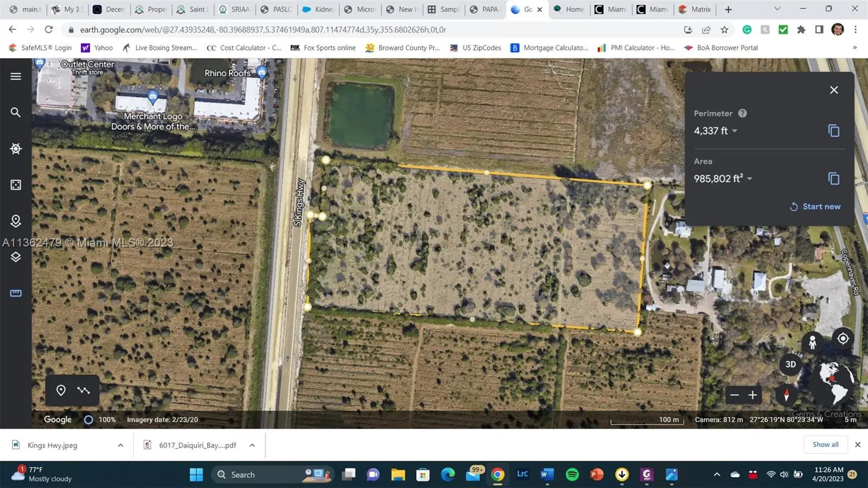Drop Pegman for Street View
Screen dimensions: 868x488
[812, 342]
